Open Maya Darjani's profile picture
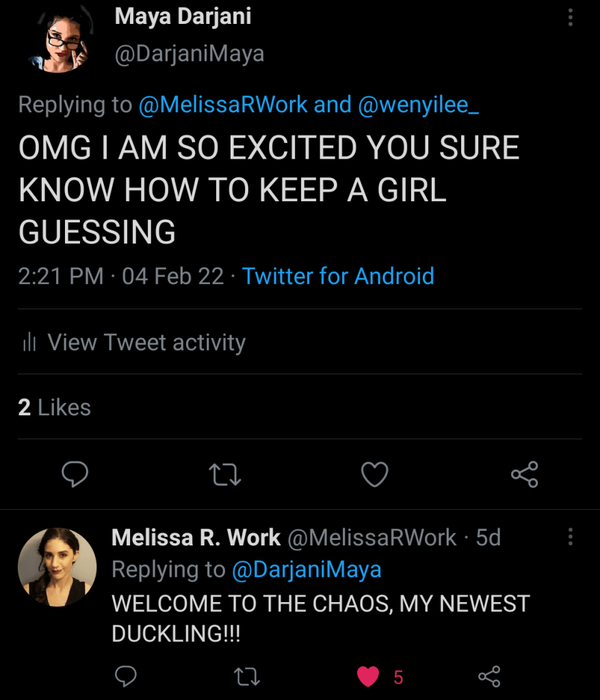This screenshot has height=700, width=600. click(58, 41)
